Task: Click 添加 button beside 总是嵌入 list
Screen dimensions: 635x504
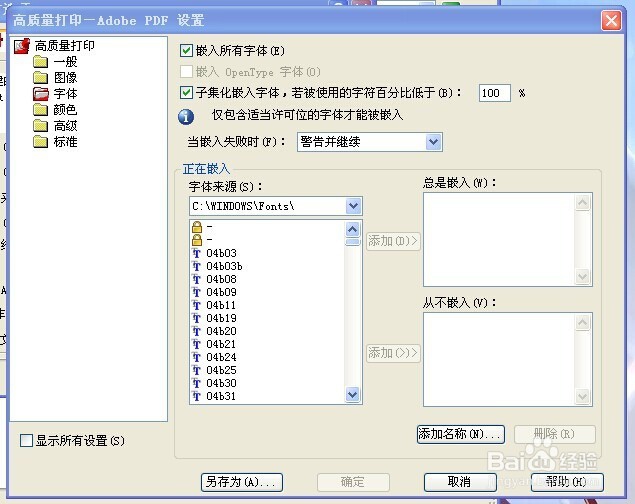Action: [393, 241]
